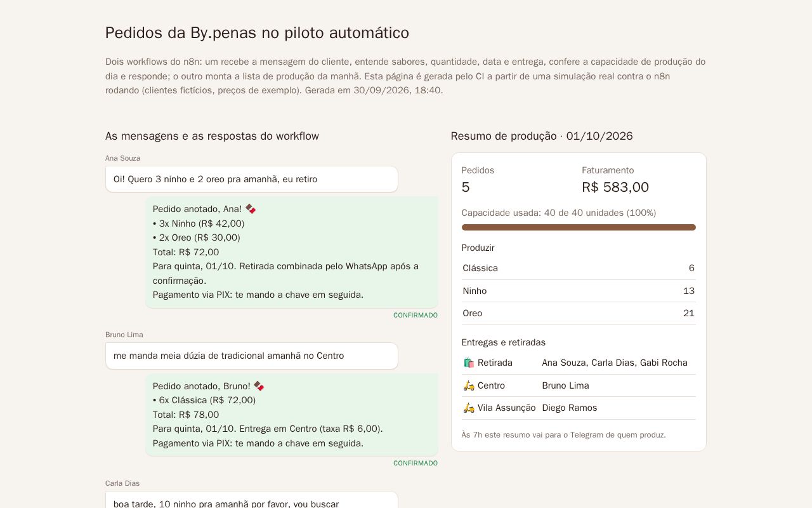812x508 pixels.
Task: Click the heading "Resumo de produção · 01/10/2026"
Action: pyautogui.click(x=542, y=136)
